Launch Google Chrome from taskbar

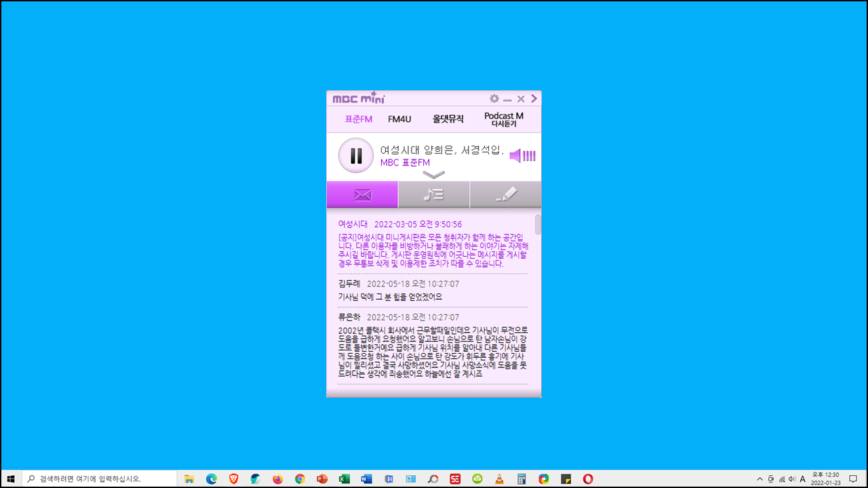(x=300, y=479)
